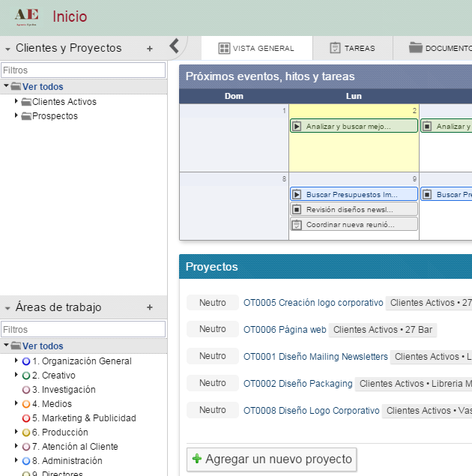
Task: Open project OT0005 Creación logo corporativo
Action: [313, 303]
